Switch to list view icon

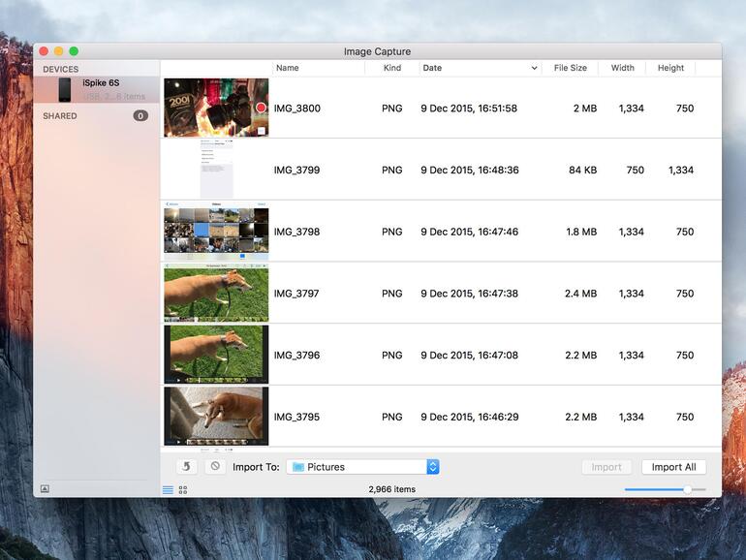(168, 489)
